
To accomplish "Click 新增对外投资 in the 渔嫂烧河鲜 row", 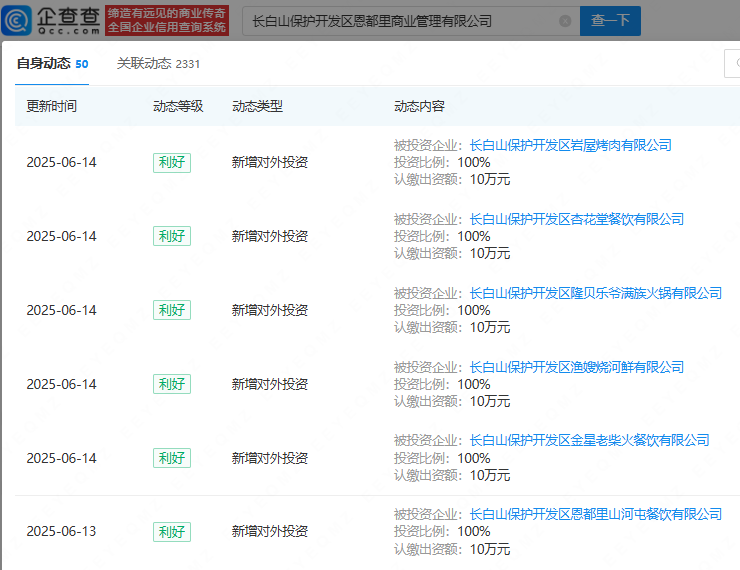I will 269,384.
